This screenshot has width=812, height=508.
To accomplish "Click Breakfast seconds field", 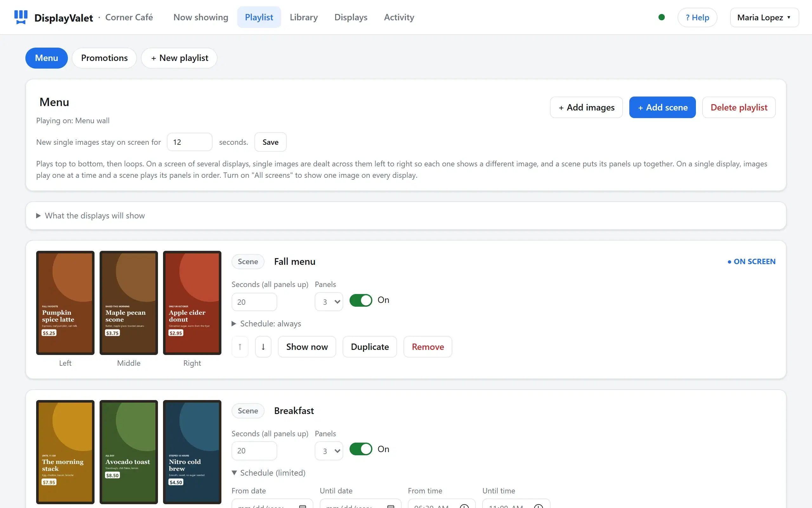I will [x=254, y=451].
